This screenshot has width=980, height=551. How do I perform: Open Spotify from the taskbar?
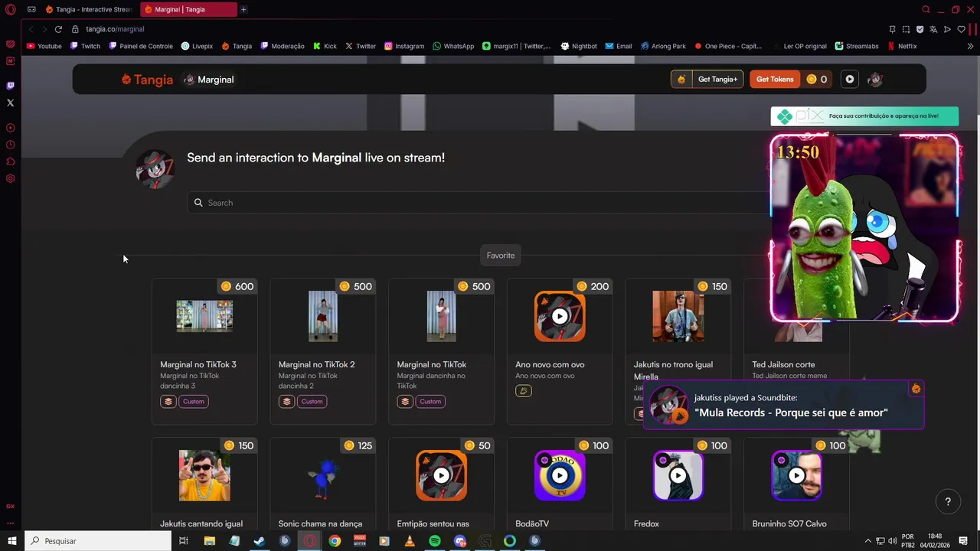coord(435,541)
